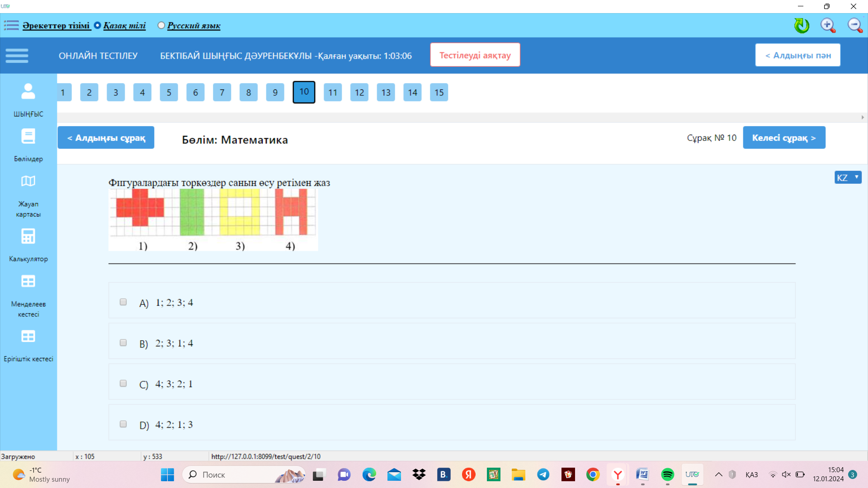Open Telegram from the taskbar
Image resolution: width=868 pixels, height=488 pixels.
pyautogui.click(x=543, y=474)
